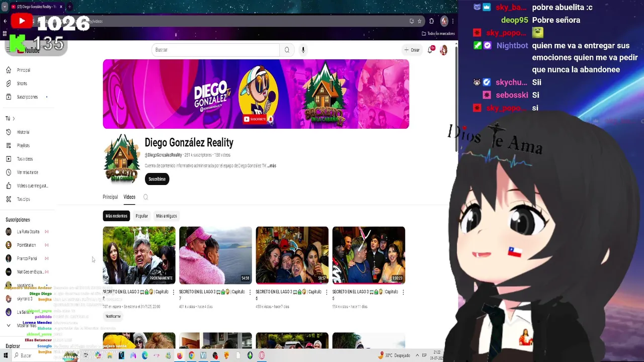Filter videos by Más antiguos chip
The height and width of the screenshot is (362, 644).
167,216
